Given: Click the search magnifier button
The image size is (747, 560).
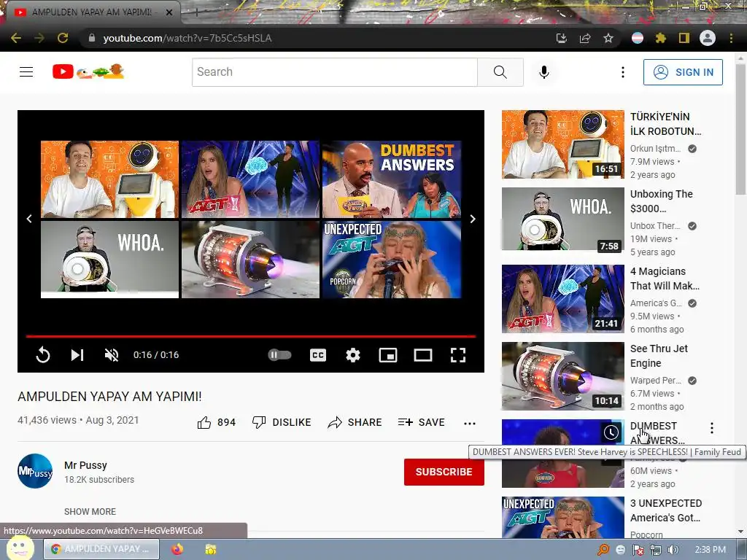Looking at the screenshot, I should pyautogui.click(x=500, y=72).
